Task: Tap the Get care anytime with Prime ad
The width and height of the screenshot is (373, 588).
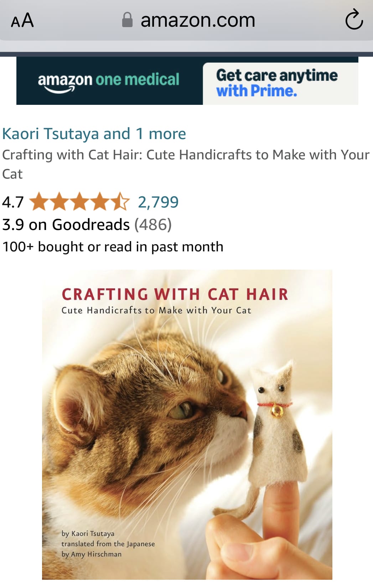Action: [280, 83]
